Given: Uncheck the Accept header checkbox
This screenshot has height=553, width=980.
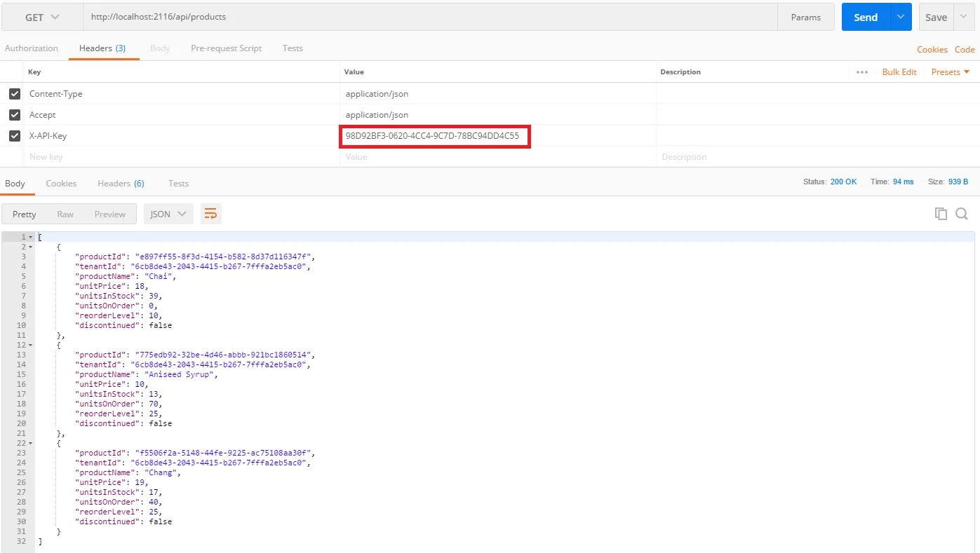Looking at the screenshot, I should (x=15, y=114).
